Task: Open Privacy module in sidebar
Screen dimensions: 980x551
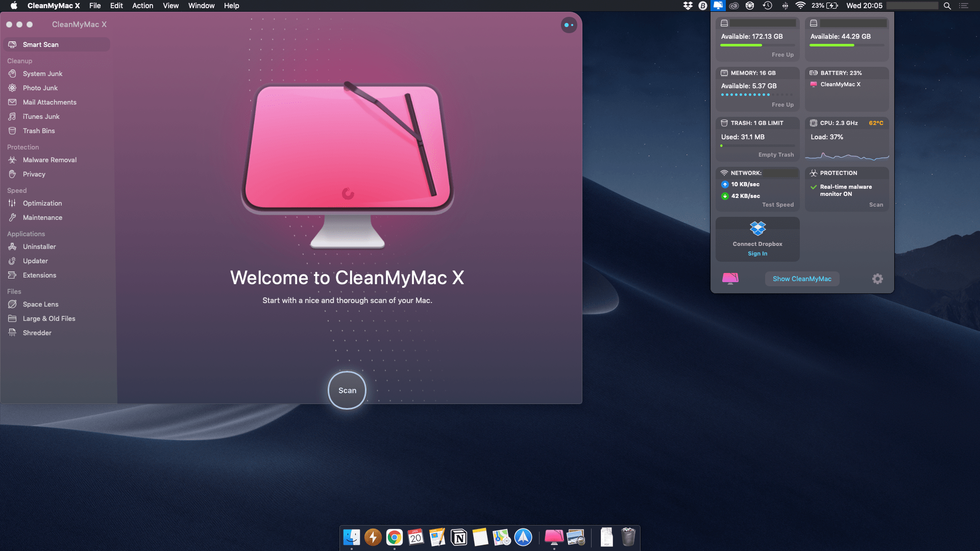Action: [x=34, y=174]
